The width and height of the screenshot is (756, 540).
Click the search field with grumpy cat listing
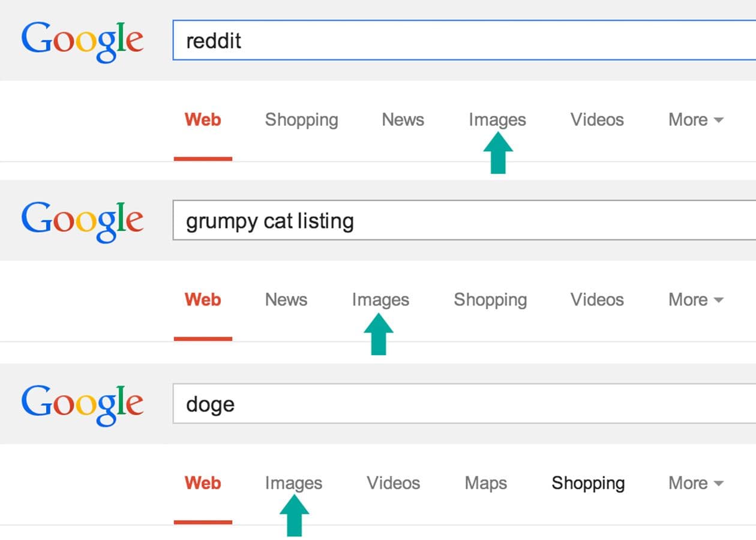tap(464, 221)
